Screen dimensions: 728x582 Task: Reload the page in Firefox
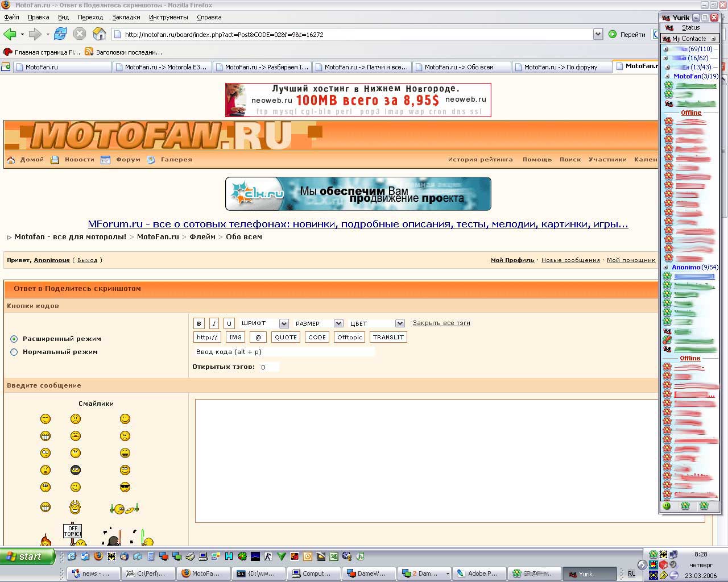point(60,34)
